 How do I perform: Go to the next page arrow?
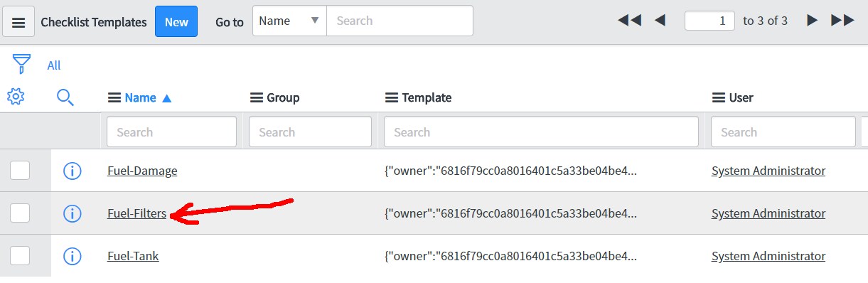(812, 21)
